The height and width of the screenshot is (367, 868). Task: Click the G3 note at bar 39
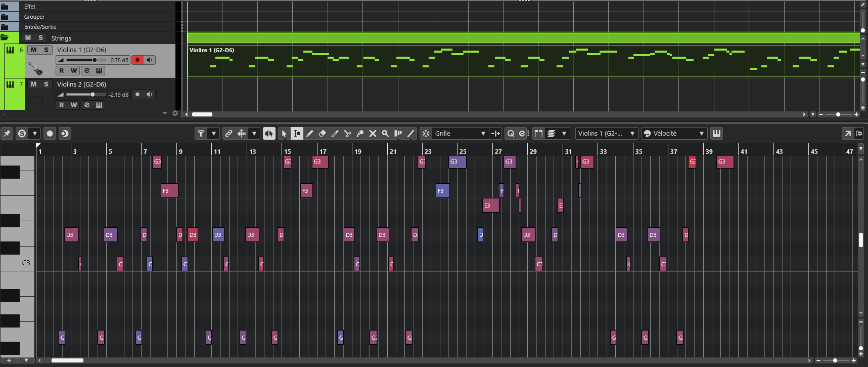pos(725,161)
